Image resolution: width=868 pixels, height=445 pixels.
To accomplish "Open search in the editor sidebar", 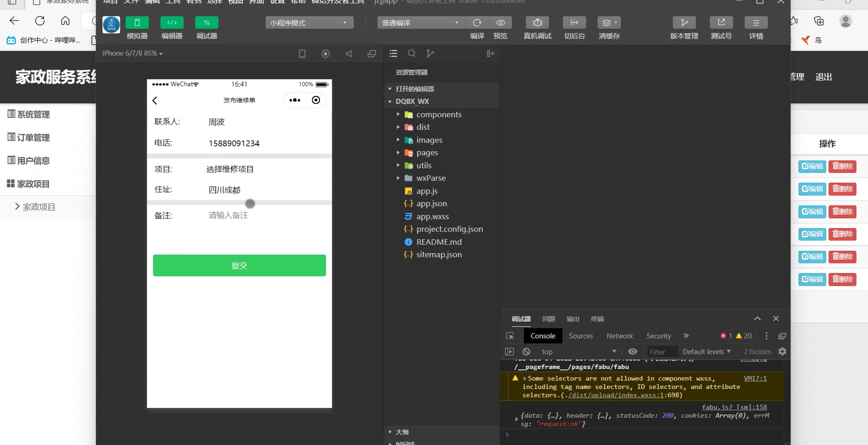I will pyautogui.click(x=412, y=54).
